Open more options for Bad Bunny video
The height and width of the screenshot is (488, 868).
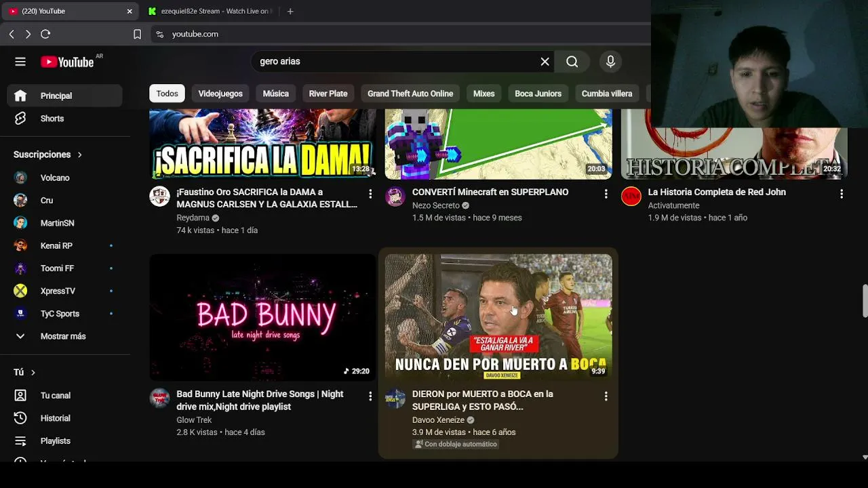[x=370, y=396]
